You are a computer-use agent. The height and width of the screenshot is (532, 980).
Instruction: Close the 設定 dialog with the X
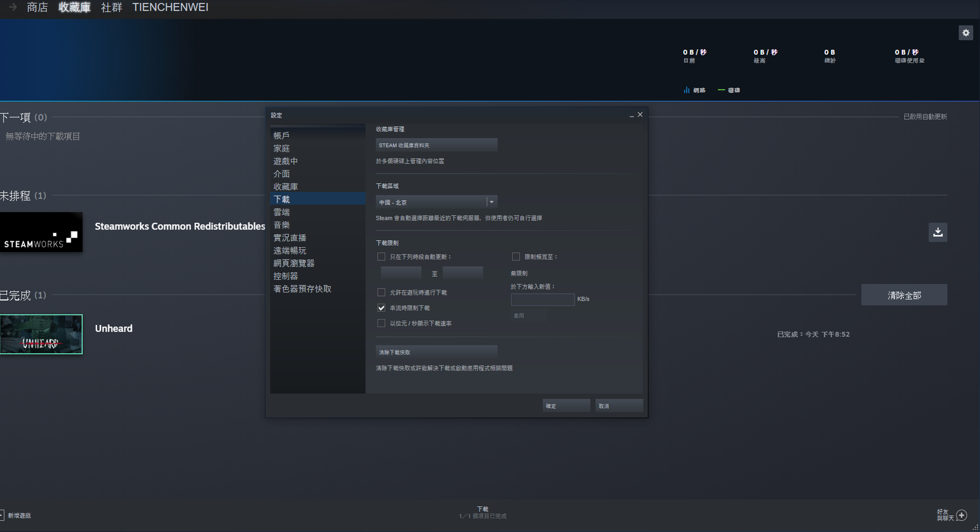click(640, 114)
